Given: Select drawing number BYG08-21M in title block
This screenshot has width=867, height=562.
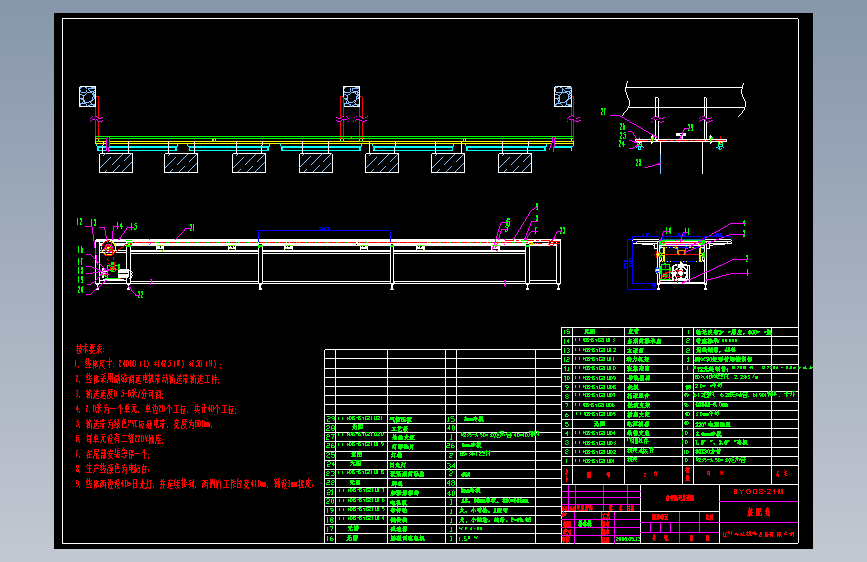Looking at the screenshot, I should tap(758, 492).
